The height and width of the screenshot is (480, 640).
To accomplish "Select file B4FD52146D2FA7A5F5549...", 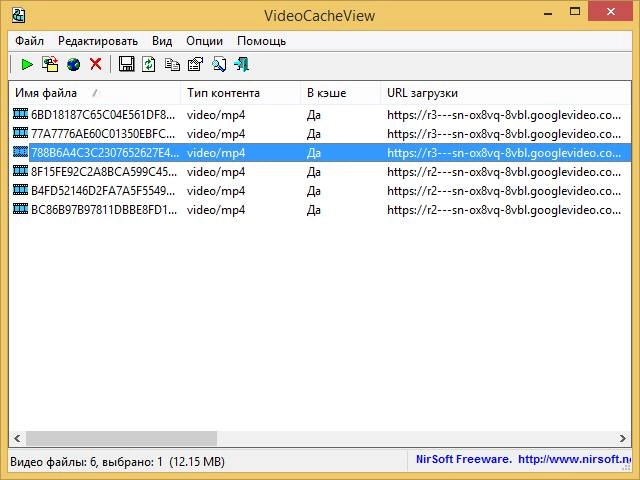I will pyautogui.click(x=104, y=191).
